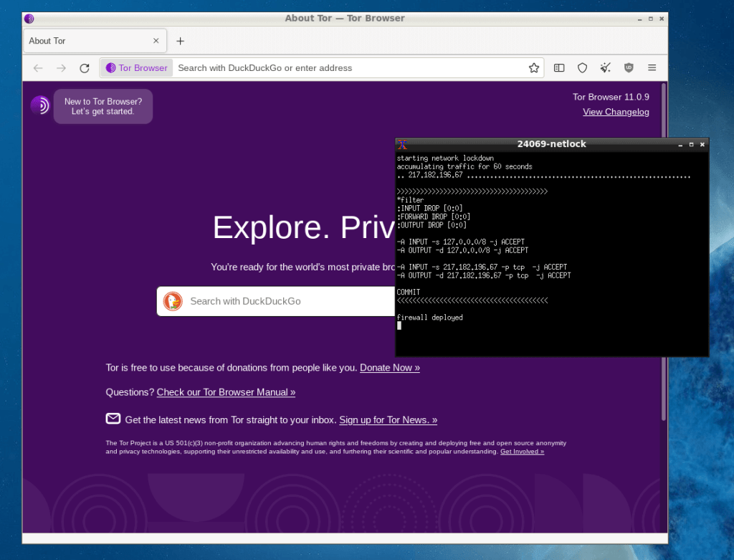Open the hamburger application menu
This screenshot has height=560, width=734.
click(x=652, y=68)
